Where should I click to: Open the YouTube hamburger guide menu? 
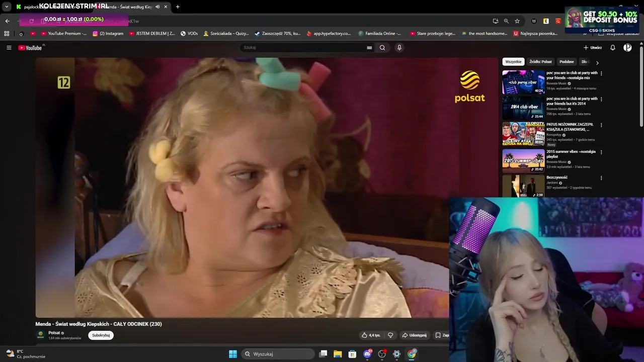tap(9, 48)
